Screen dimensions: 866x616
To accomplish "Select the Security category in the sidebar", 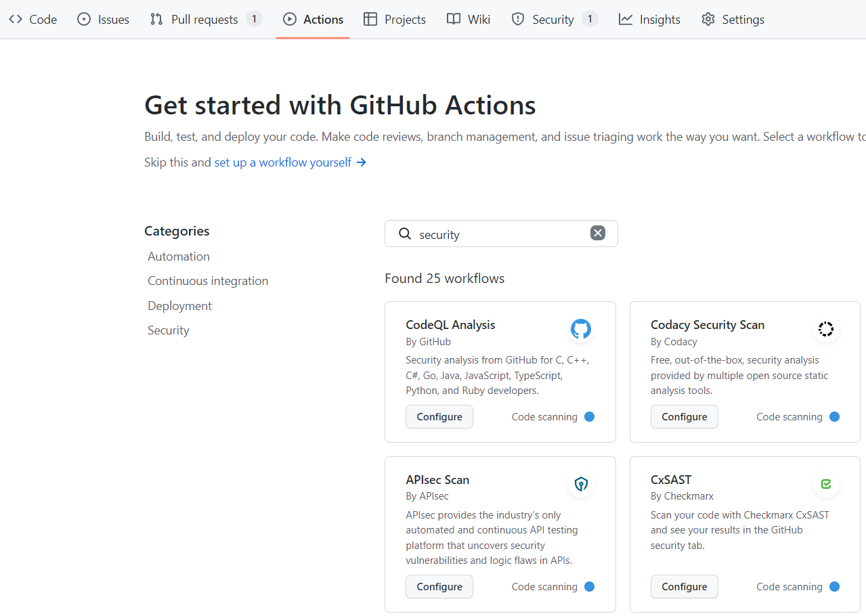I will point(168,330).
